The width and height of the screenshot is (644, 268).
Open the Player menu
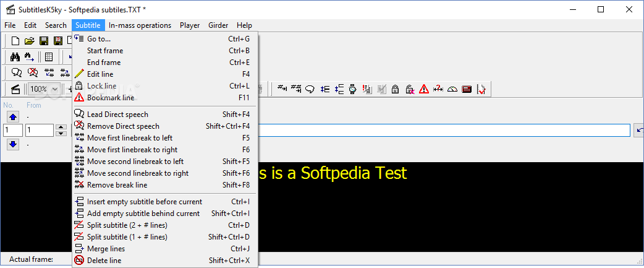(x=190, y=25)
